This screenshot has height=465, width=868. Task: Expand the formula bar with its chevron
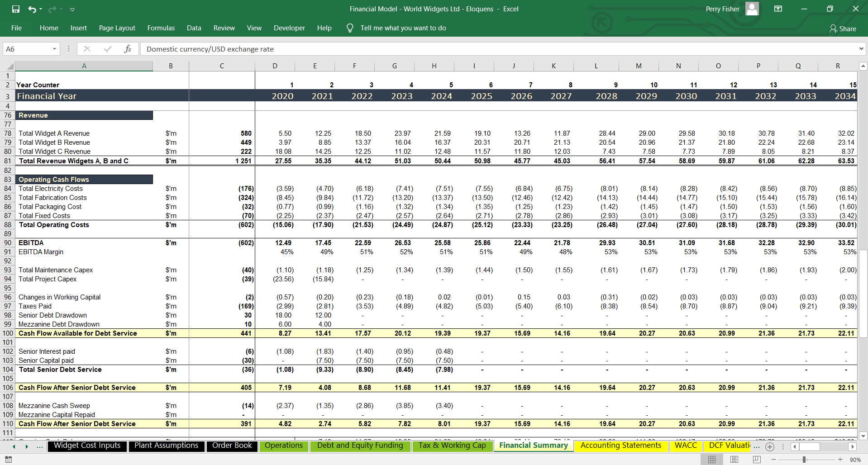[861, 48]
